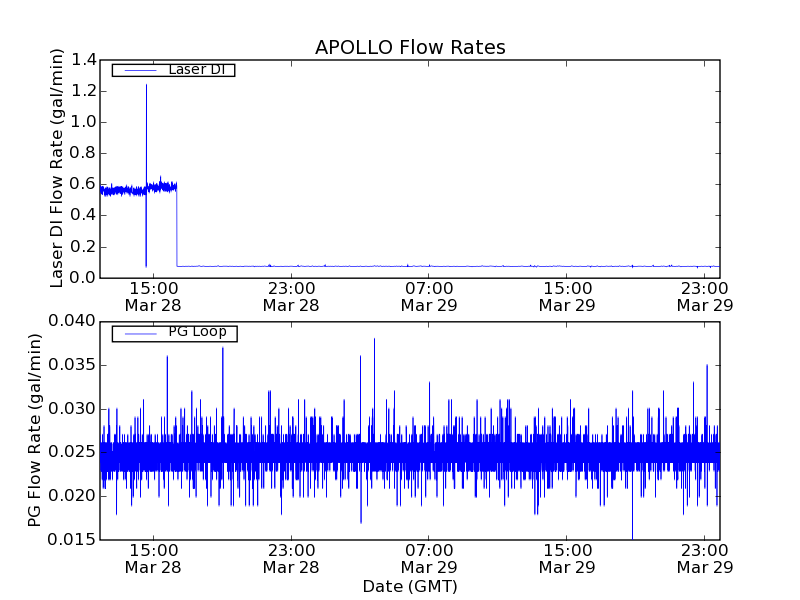Click the tallest PG Loop spike near 0.038

(374, 340)
